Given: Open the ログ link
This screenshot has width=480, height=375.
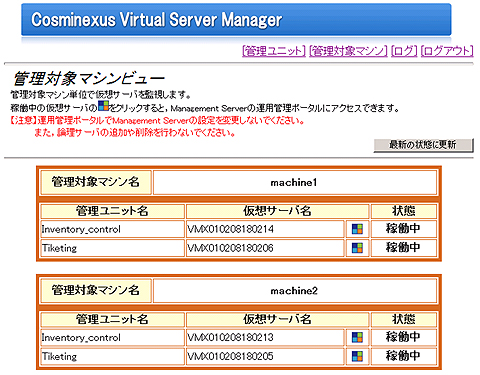Looking at the screenshot, I should [x=404, y=51].
